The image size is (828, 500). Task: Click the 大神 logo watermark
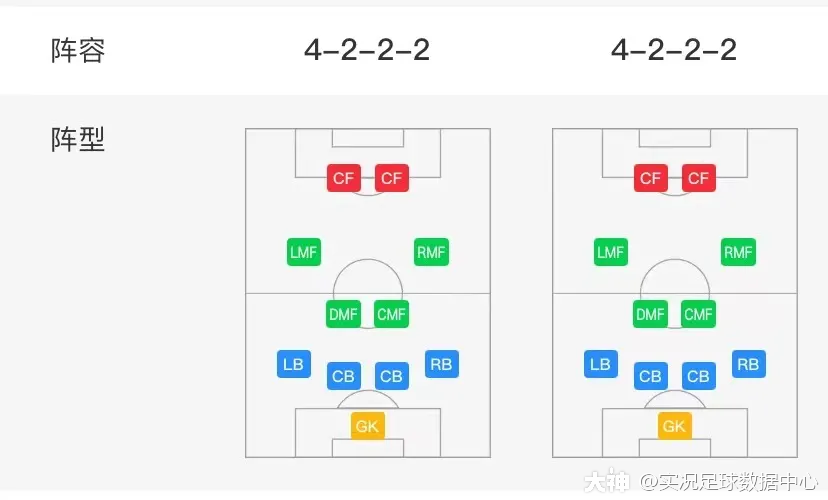click(x=607, y=482)
